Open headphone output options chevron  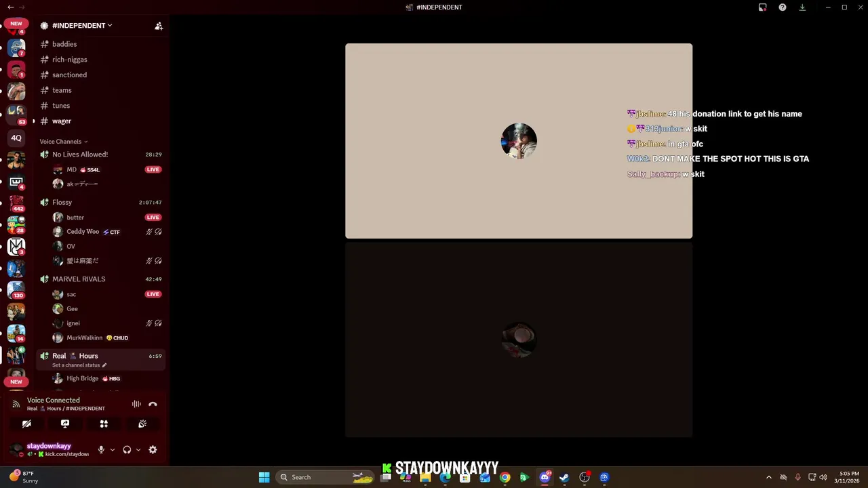point(138,450)
